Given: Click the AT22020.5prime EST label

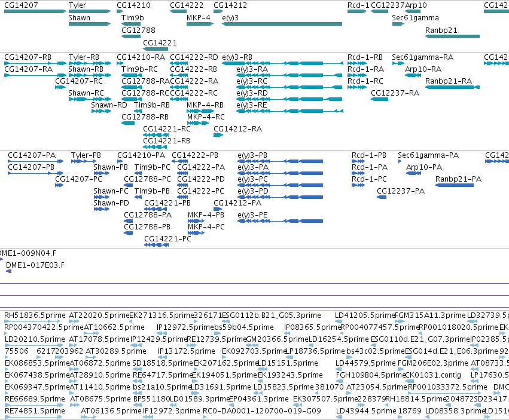Looking at the screenshot, I should click(99, 315).
